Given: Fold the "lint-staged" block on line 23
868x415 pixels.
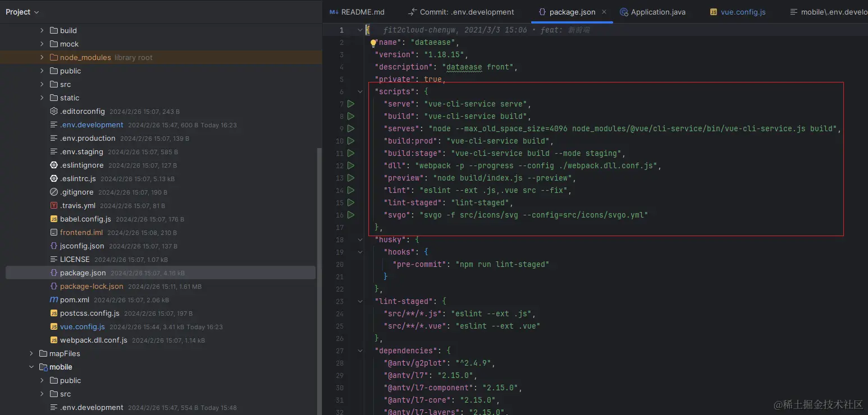Looking at the screenshot, I should 360,301.
